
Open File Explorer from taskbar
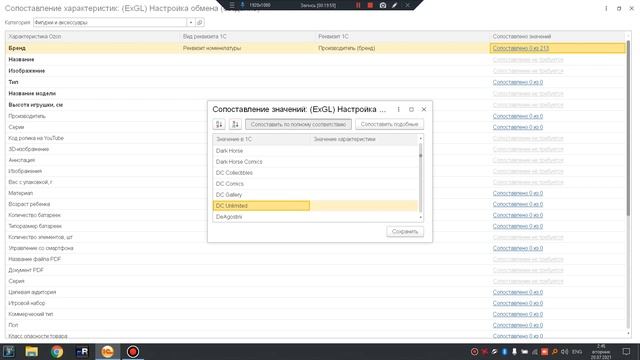tap(31, 351)
